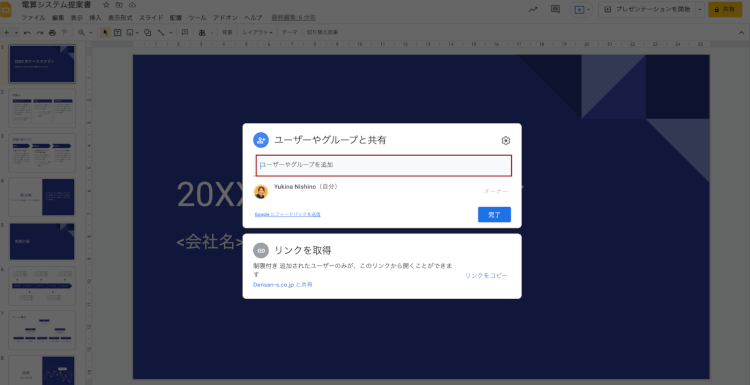This screenshot has width=750, height=385.
Task: Redo the last action
Action: pos(40,33)
